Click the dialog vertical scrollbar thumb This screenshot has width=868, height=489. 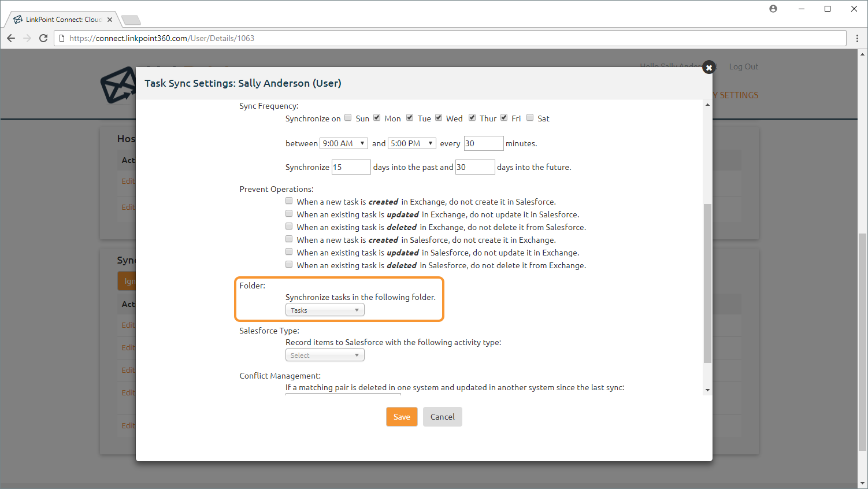coord(707,283)
